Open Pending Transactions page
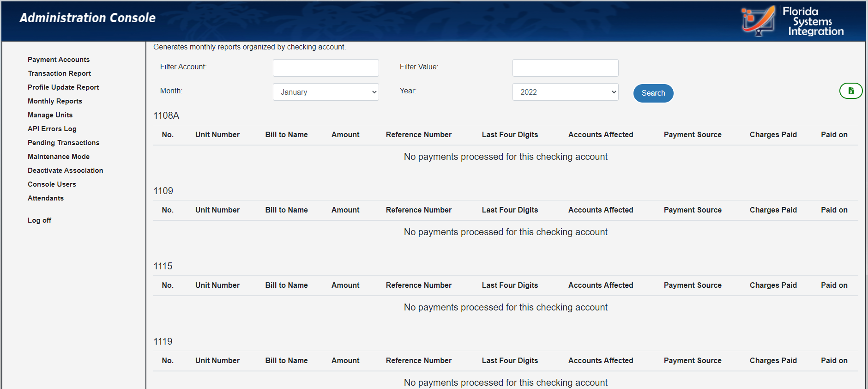The height and width of the screenshot is (389, 868). [63, 143]
